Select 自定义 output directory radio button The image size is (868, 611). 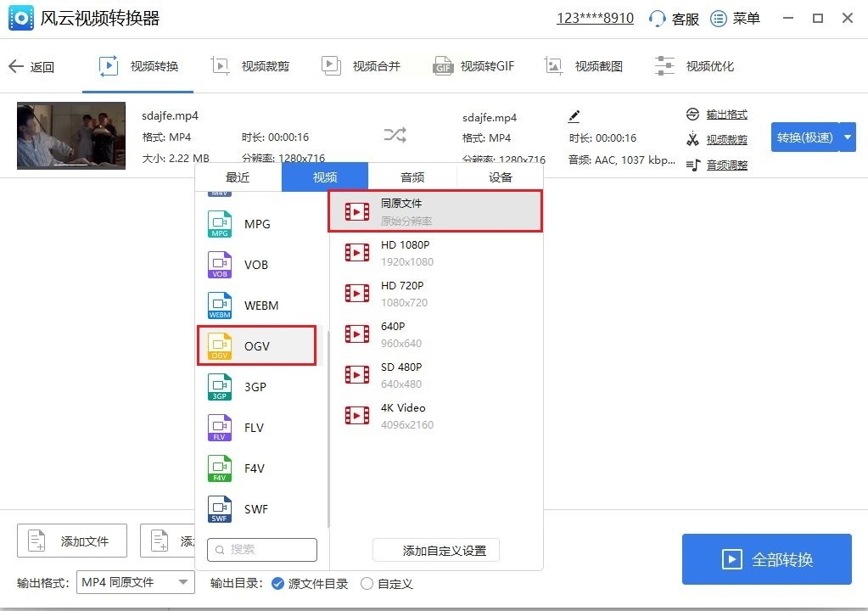[x=367, y=583]
